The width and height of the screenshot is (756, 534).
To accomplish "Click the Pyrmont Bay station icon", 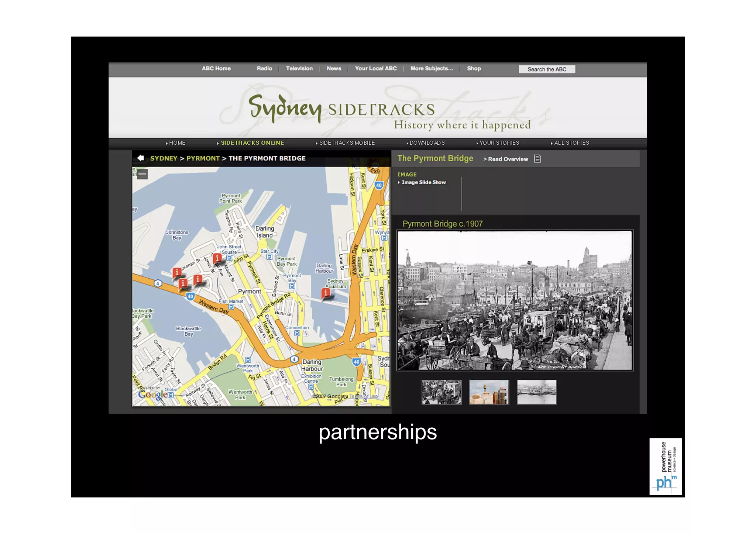I will (292, 286).
